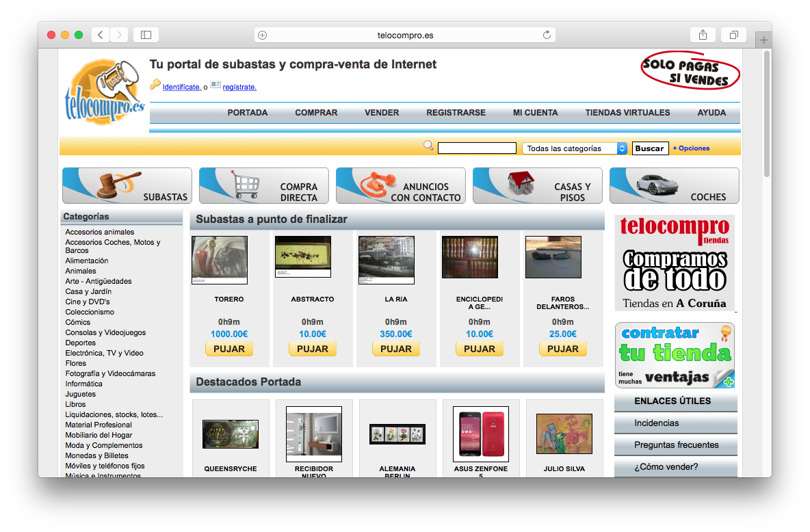
Task: Click the magnifying glass search icon
Action: [428, 146]
